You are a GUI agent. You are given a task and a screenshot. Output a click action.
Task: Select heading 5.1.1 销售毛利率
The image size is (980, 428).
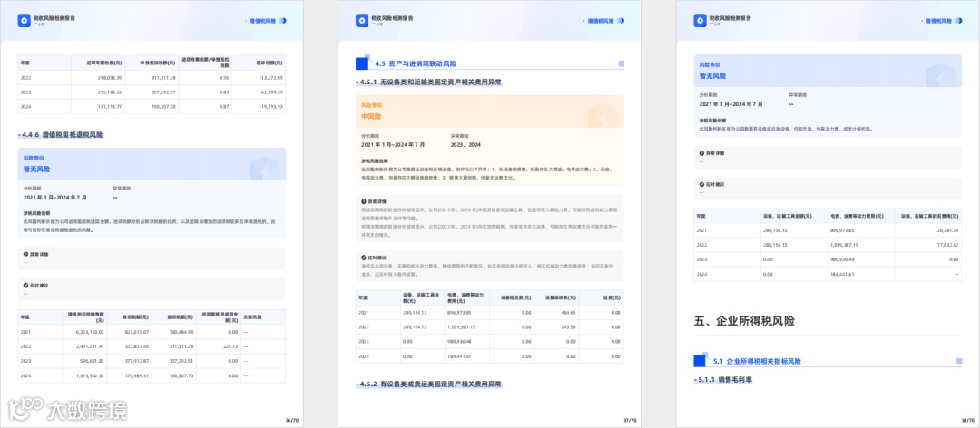[723, 379]
